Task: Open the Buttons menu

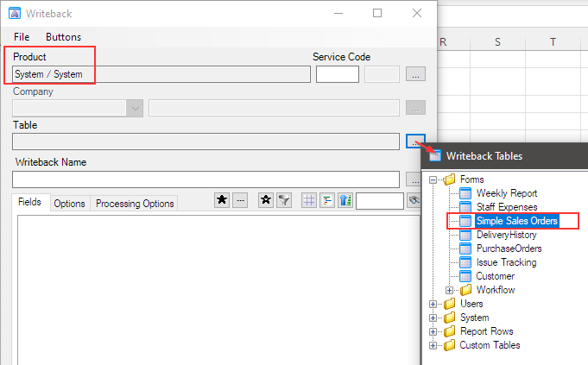Action: [x=63, y=37]
